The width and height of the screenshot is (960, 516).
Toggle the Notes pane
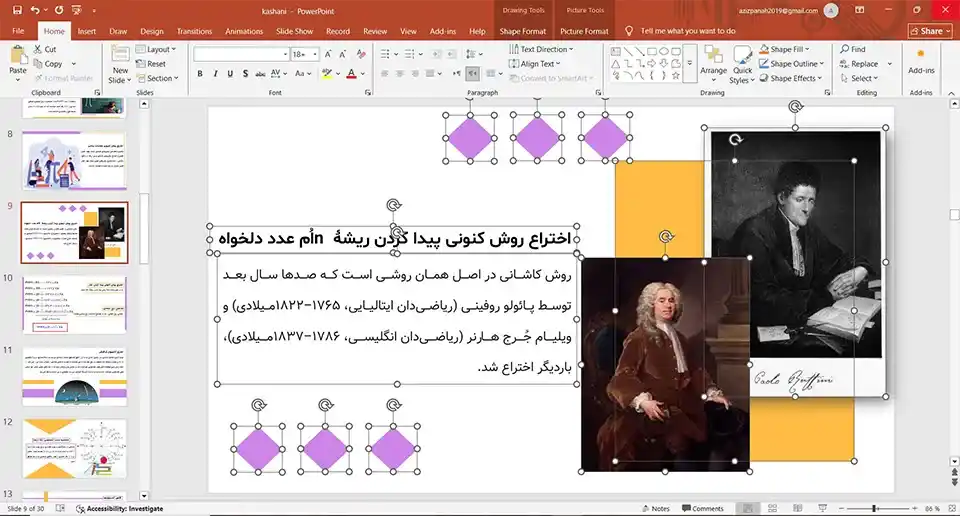[x=656, y=508]
